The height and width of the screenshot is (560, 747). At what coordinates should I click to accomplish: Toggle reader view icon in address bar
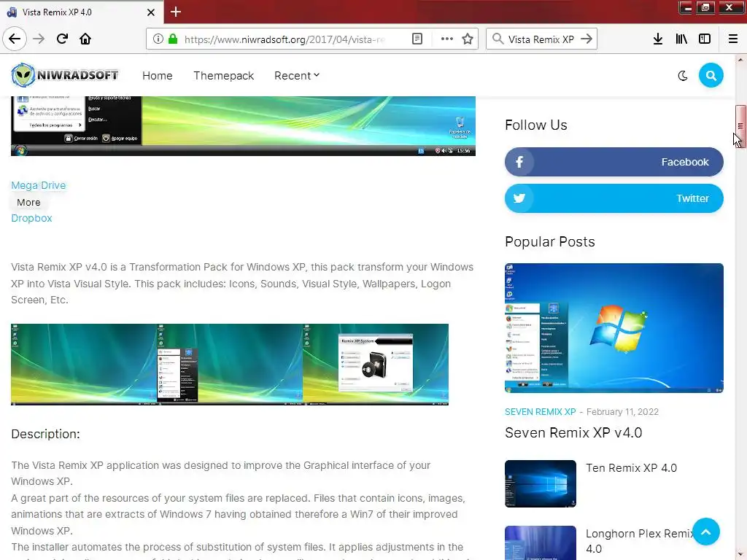click(x=417, y=39)
